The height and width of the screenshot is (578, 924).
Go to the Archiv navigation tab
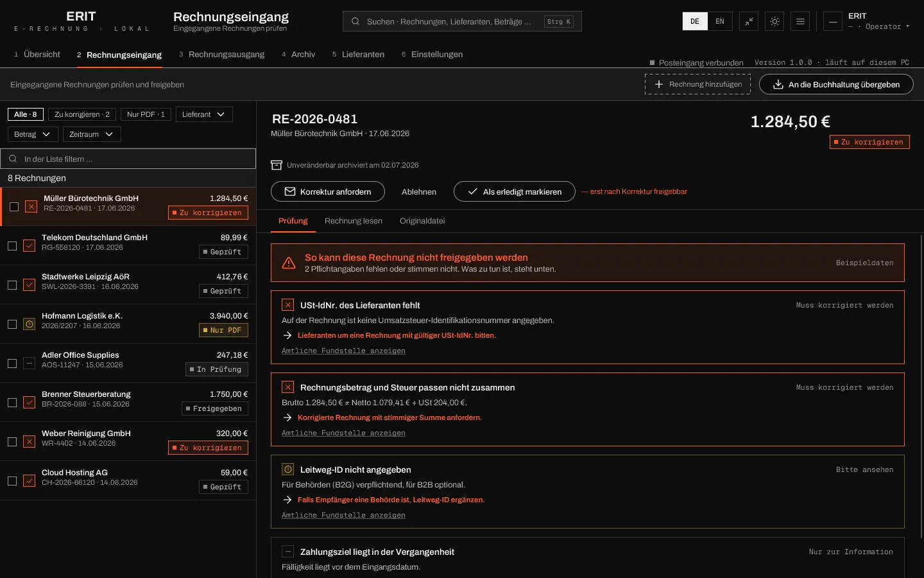298,55
